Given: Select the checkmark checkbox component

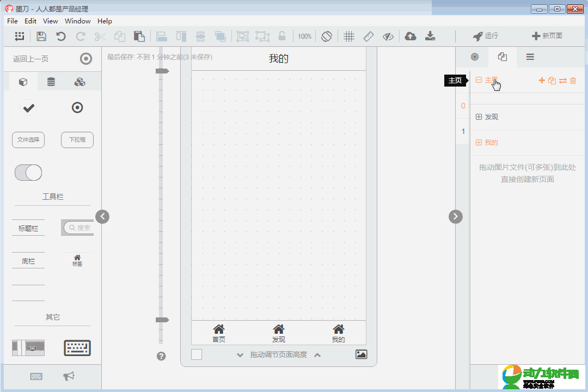Looking at the screenshot, I should click(28, 108).
